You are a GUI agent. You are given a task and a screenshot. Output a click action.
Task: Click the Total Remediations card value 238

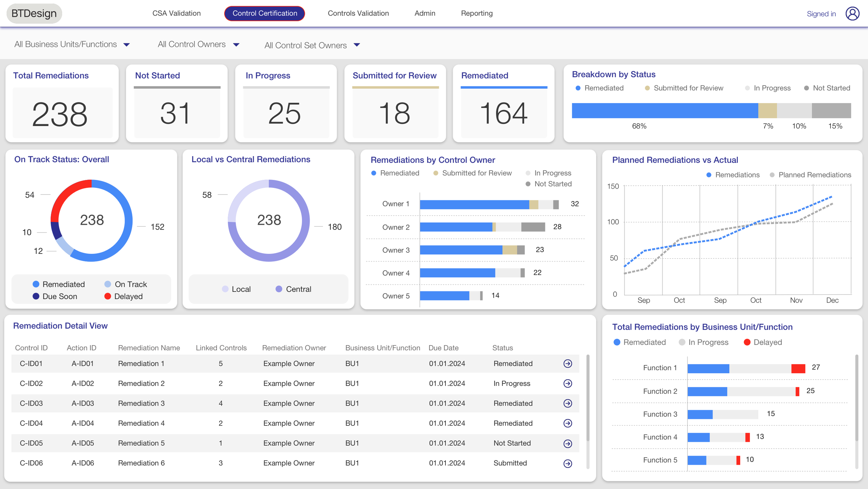coord(60,114)
